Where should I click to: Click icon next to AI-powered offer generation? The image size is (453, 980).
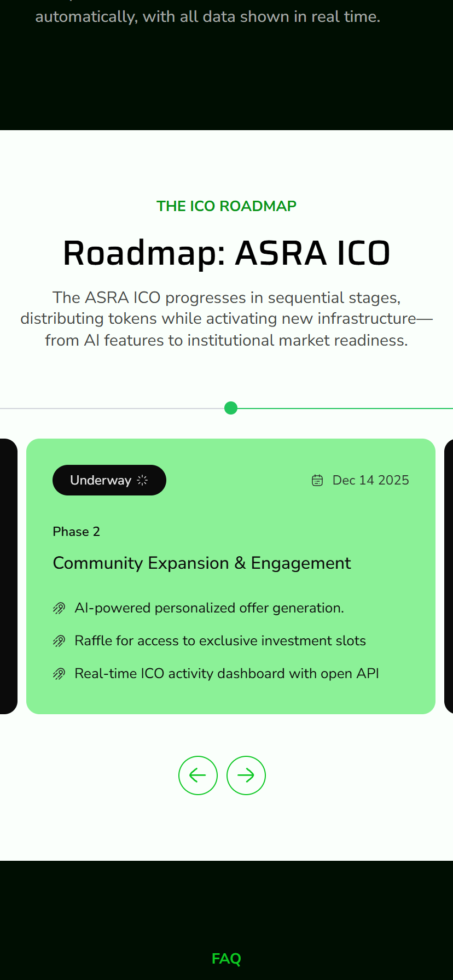pyautogui.click(x=59, y=608)
